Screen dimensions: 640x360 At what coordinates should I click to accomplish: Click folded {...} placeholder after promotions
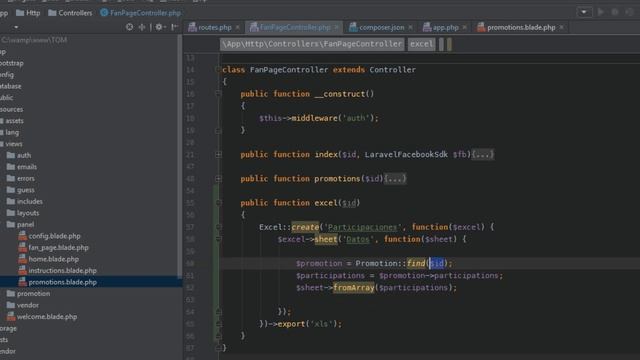(x=395, y=178)
